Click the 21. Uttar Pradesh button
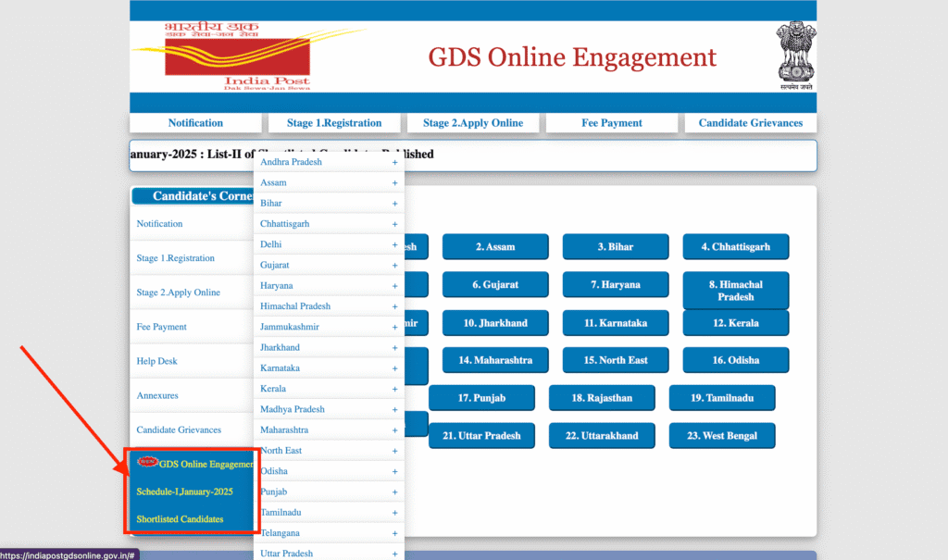948x560 pixels. (481, 435)
